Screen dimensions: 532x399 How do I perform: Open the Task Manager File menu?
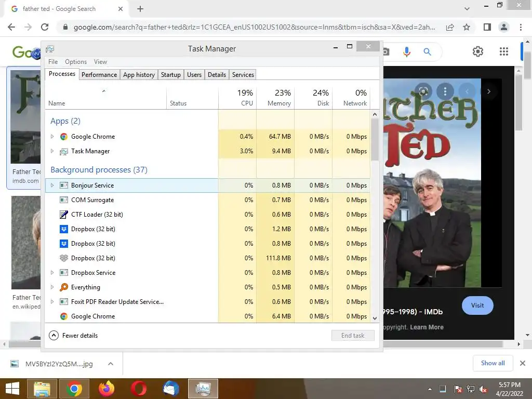(53, 62)
